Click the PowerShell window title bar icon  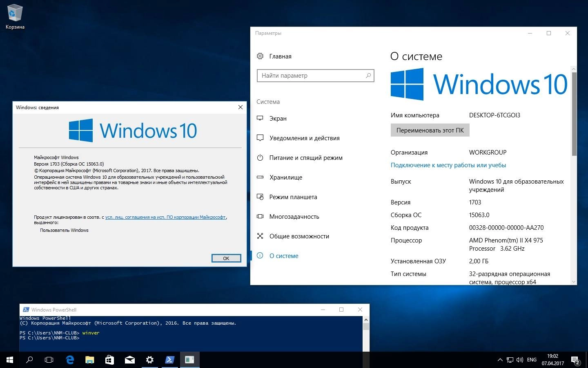26,310
